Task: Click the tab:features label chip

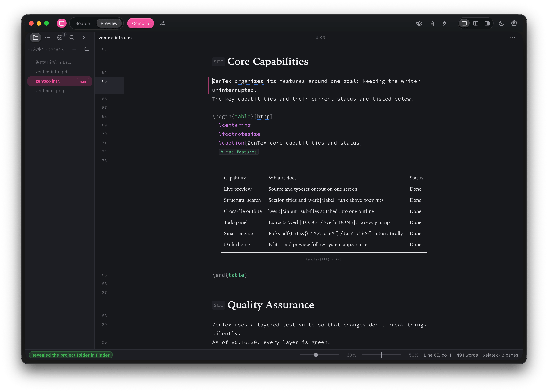Action: (239, 152)
